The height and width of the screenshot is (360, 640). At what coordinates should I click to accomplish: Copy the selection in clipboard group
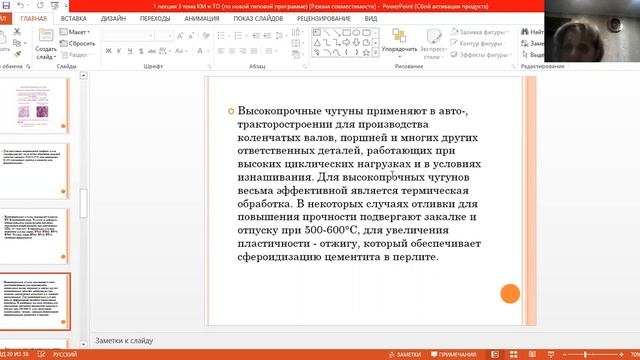tap(17, 43)
